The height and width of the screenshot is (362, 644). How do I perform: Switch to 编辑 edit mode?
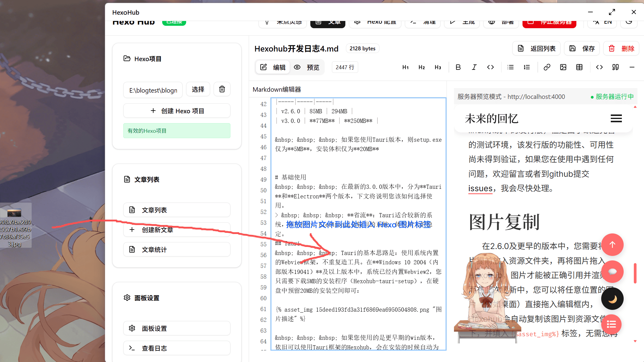tap(273, 67)
